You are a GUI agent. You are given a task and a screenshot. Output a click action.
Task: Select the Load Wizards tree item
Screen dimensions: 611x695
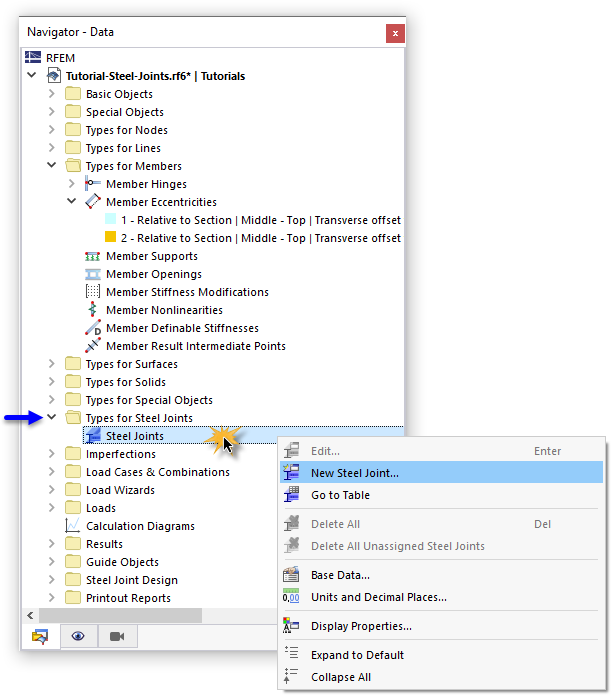pos(120,490)
